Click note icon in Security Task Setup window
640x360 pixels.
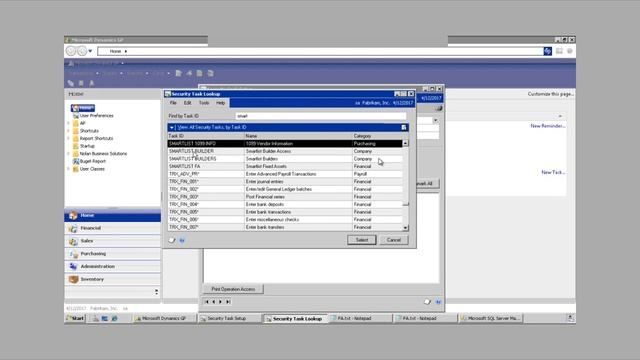(x=427, y=302)
